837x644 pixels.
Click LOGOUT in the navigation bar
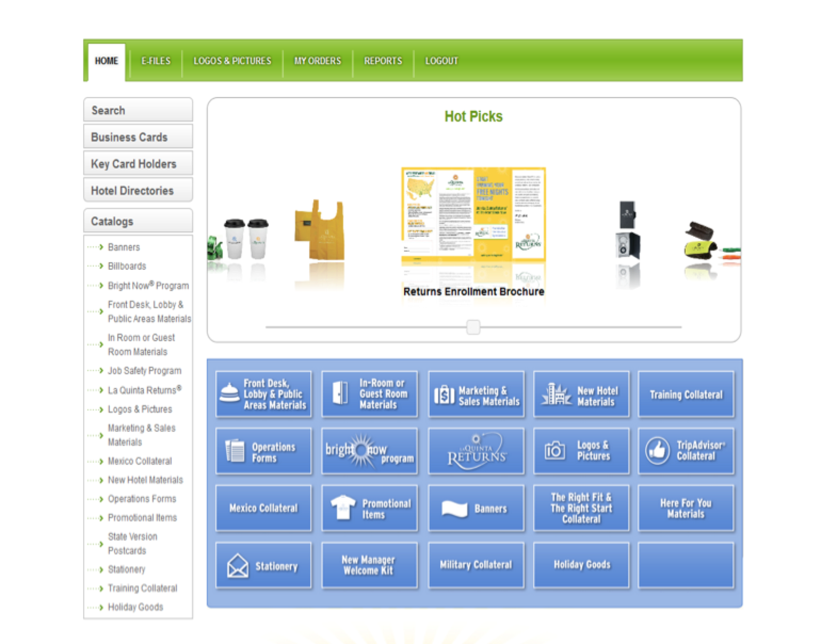pos(441,61)
